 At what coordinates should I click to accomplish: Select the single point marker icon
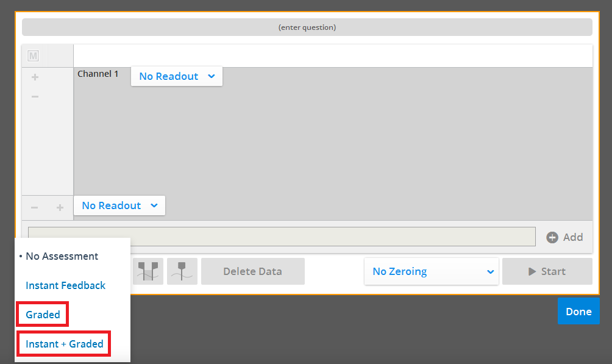[x=182, y=271]
